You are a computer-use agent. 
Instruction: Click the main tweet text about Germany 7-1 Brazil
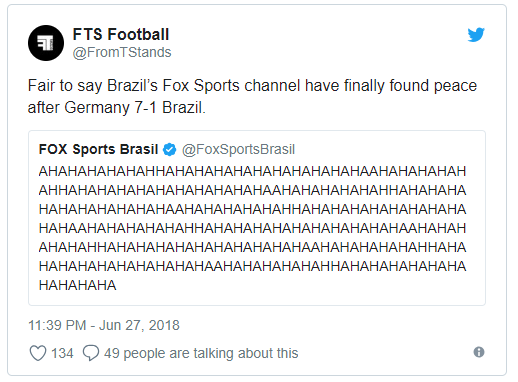coord(252,96)
